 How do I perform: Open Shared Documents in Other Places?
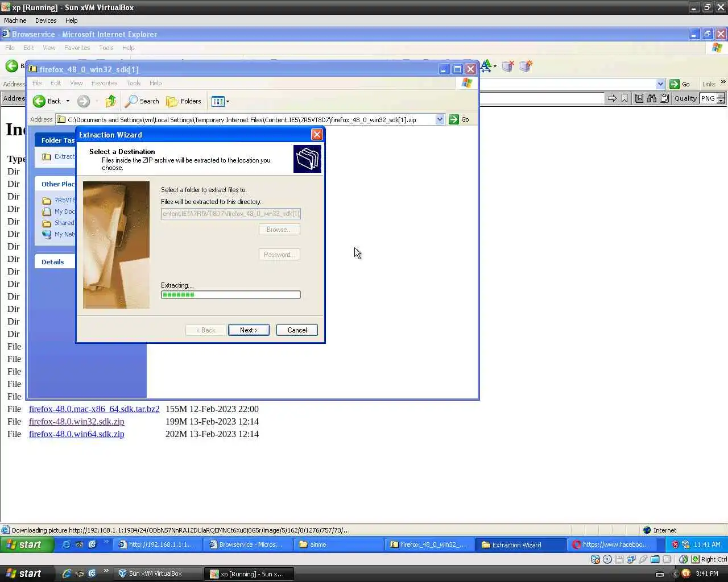click(59, 223)
